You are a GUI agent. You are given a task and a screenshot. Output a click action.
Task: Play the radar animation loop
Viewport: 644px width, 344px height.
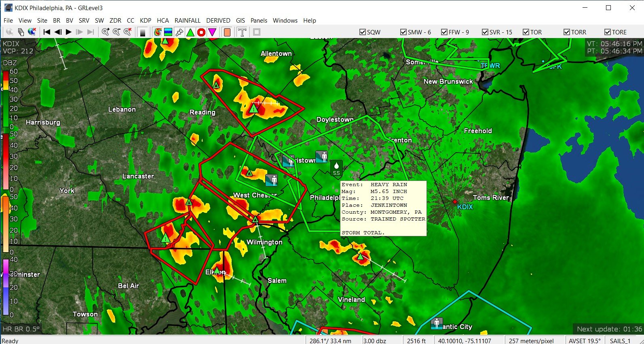69,32
